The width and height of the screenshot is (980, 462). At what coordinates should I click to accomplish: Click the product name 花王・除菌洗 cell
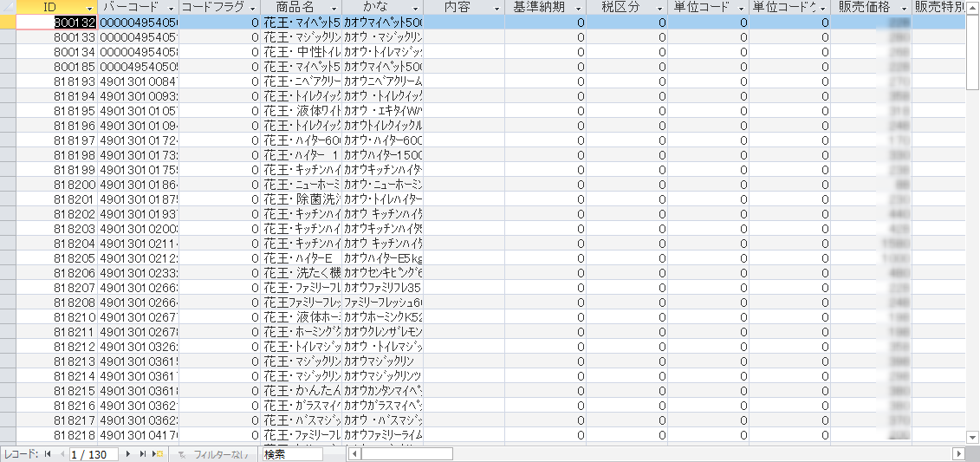pos(302,199)
